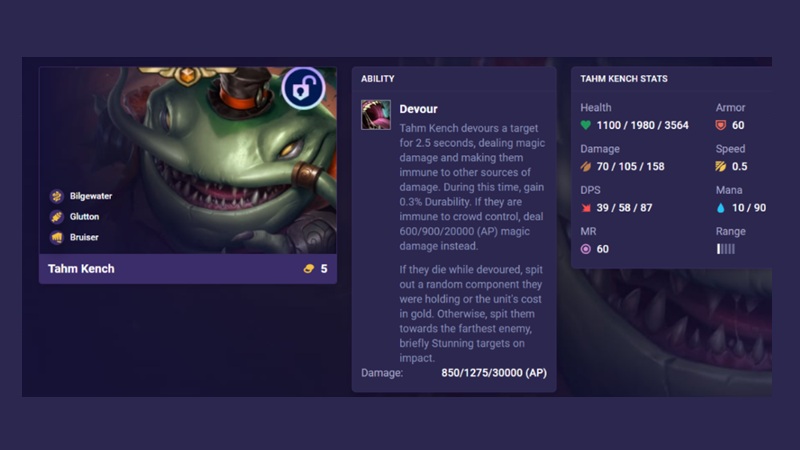
Task: Click the Bruiser trait icon
Action: click(x=57, y=237)
